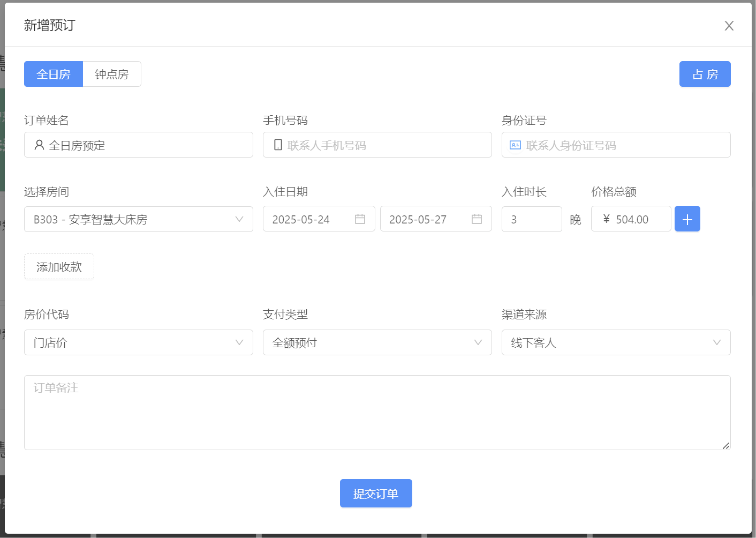756x538 pixels.
Task: Click the 手机号码 label
Action: coord(285,121)
